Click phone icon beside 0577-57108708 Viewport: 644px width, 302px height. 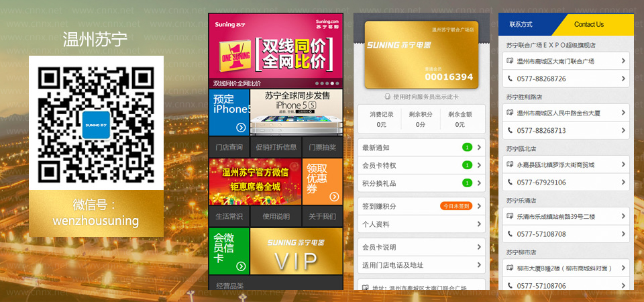pyautogui.click(x=510, y=234)
